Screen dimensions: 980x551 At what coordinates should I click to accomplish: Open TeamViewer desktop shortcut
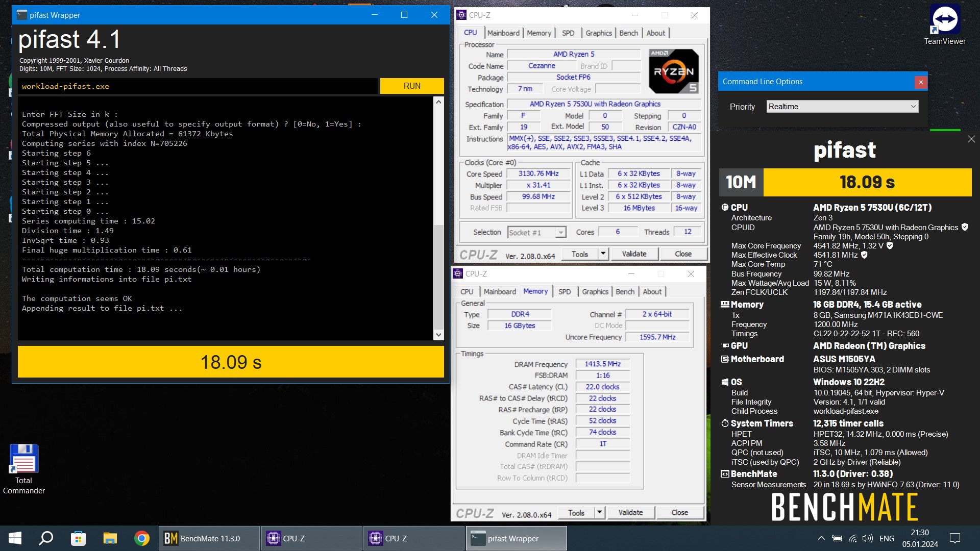coord(944,24)
